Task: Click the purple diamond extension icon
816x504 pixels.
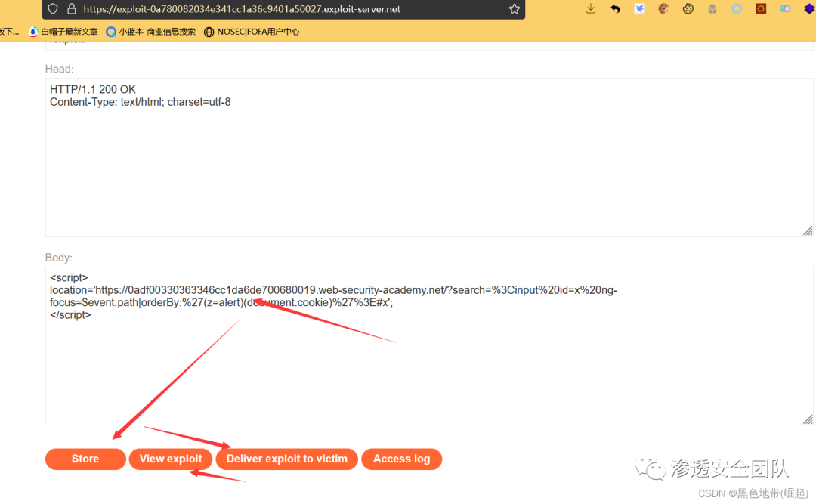Action: (x=808, y=9)
